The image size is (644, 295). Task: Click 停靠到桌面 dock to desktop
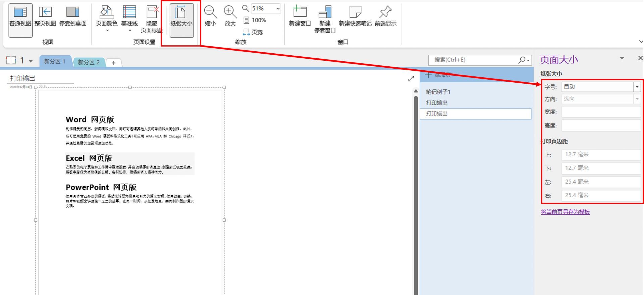click(73, 17)
